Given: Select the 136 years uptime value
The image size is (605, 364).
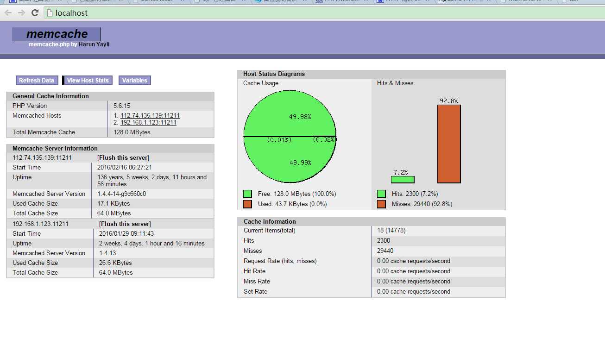Looking at the screenshot, I should (152, 181).
